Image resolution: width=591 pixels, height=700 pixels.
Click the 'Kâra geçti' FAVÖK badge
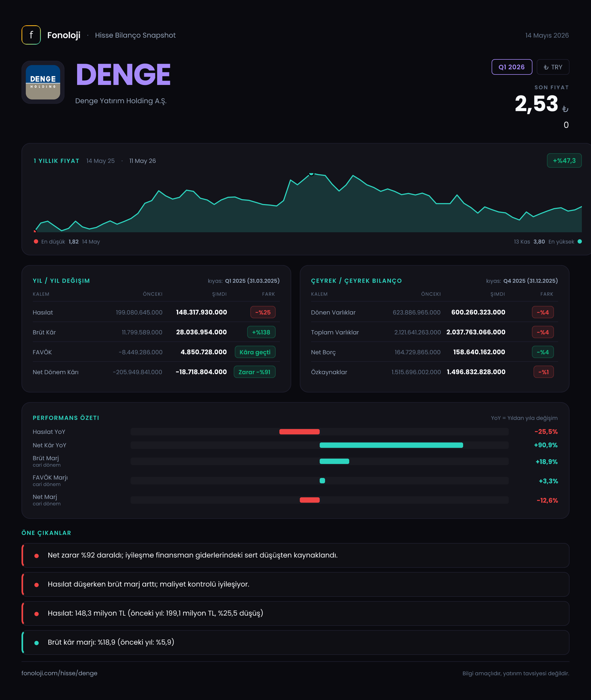255,352
